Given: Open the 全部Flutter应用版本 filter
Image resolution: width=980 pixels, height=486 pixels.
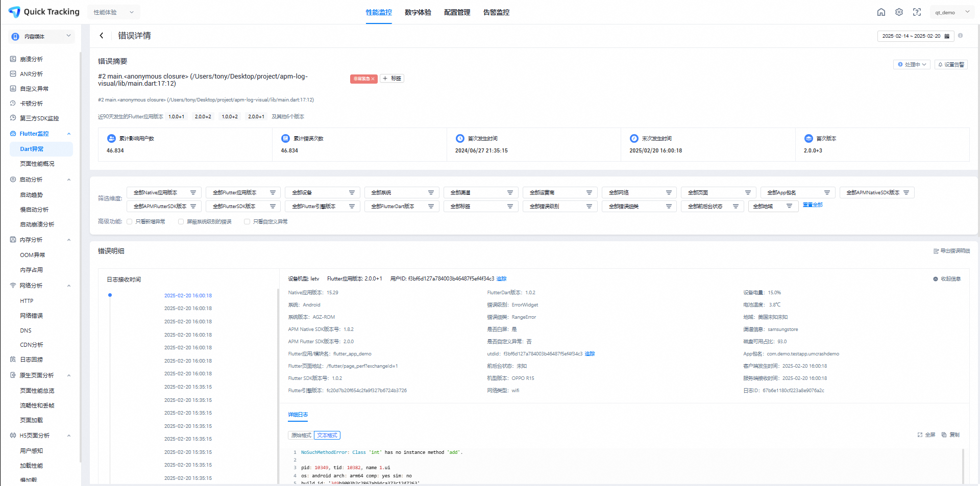Looking at the screenshot, I should point(243,193).
